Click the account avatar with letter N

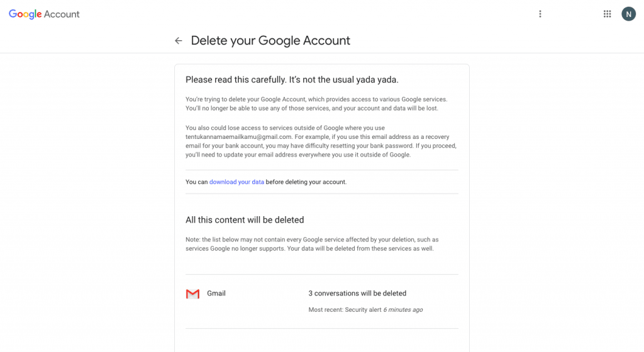[x=628, y=14]
